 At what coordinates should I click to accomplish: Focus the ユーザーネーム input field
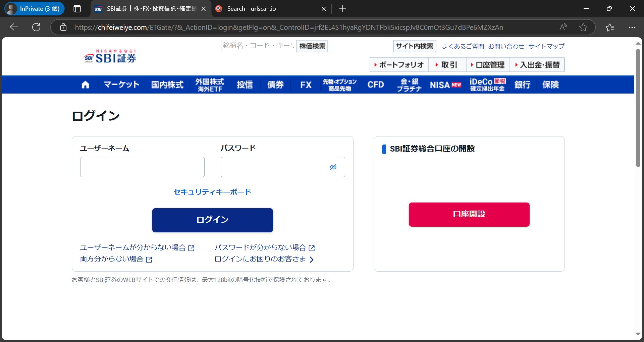[142, 167]
